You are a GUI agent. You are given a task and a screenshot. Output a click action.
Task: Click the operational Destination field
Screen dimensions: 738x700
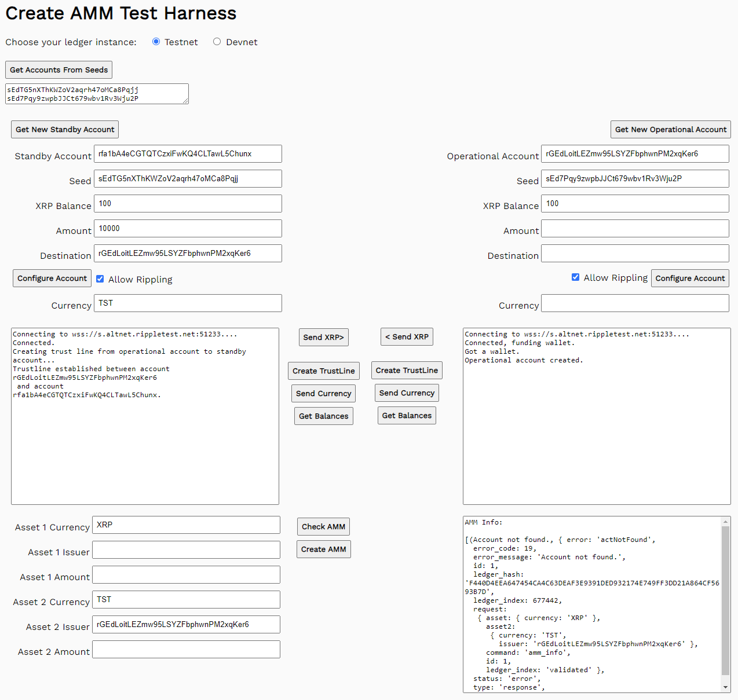635,253
